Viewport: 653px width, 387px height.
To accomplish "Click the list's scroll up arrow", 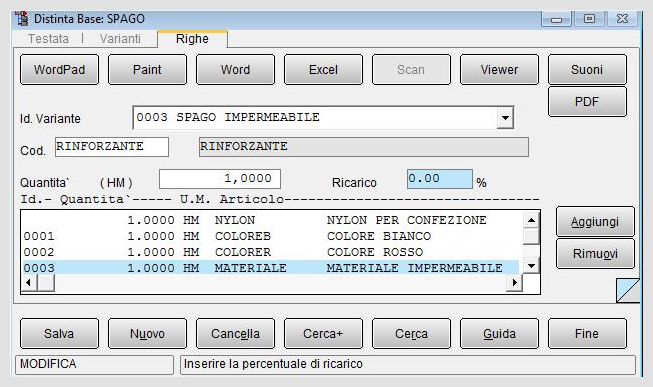I will click(x=531, y=220).
